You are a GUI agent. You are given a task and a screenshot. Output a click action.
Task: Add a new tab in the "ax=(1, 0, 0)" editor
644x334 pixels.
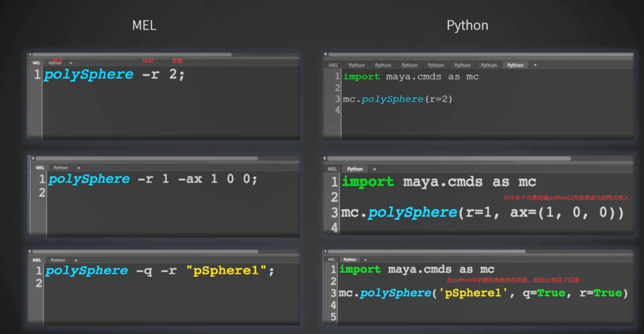click(x=374, y=169)
